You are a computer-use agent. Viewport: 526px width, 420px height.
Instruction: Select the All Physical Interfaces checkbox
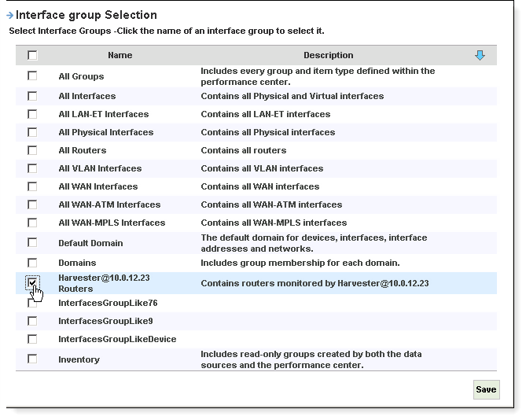pyautogui.click(x=32, y=132)
